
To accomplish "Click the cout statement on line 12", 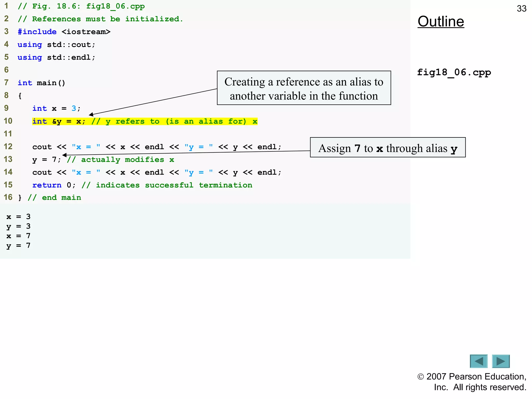I will 157,147.
